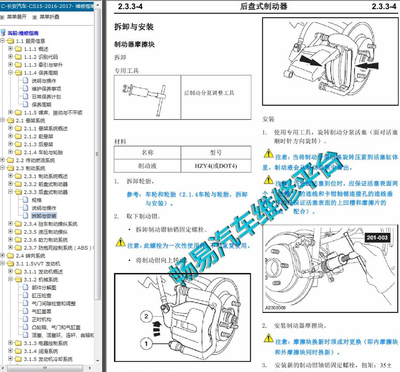Click 菜单展开 to expand all menus

point(17,17)
